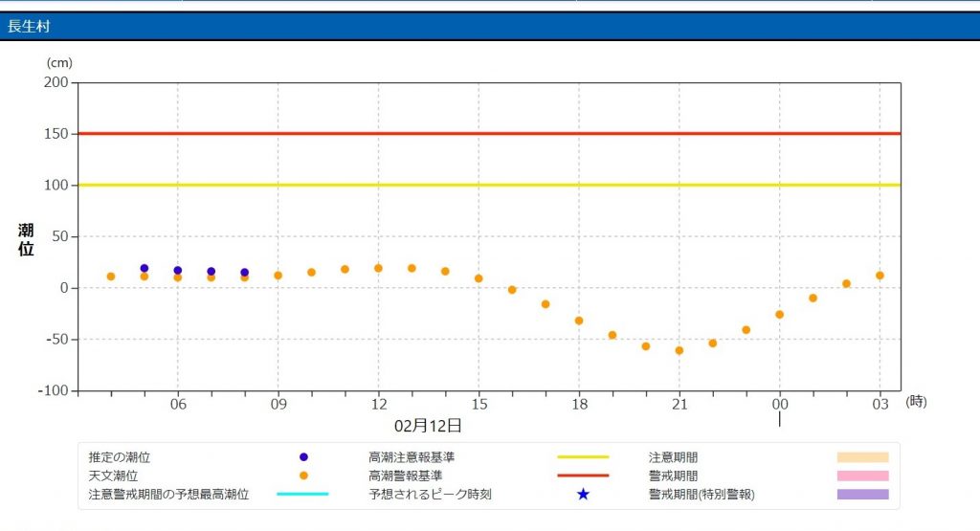Click the orange dot icon beside 天文潮位 legend
The height and width of the screenshot is (531, 980).
pyautogui.click(x=303, y=476)
